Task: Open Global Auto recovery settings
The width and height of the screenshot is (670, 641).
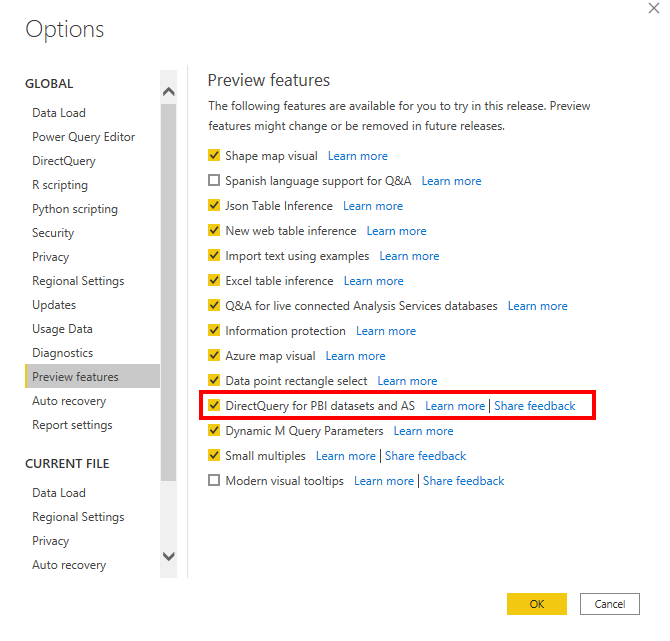Action: coord(69,401)
